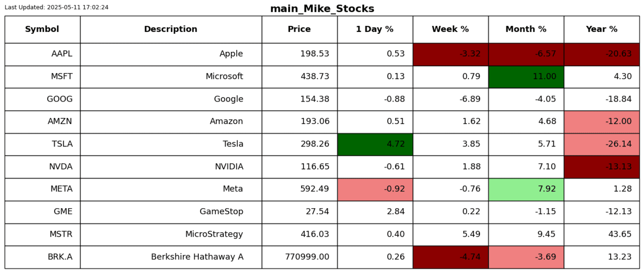
Task: Click the GameStop description cell
Action: click(x=171, y=212)
